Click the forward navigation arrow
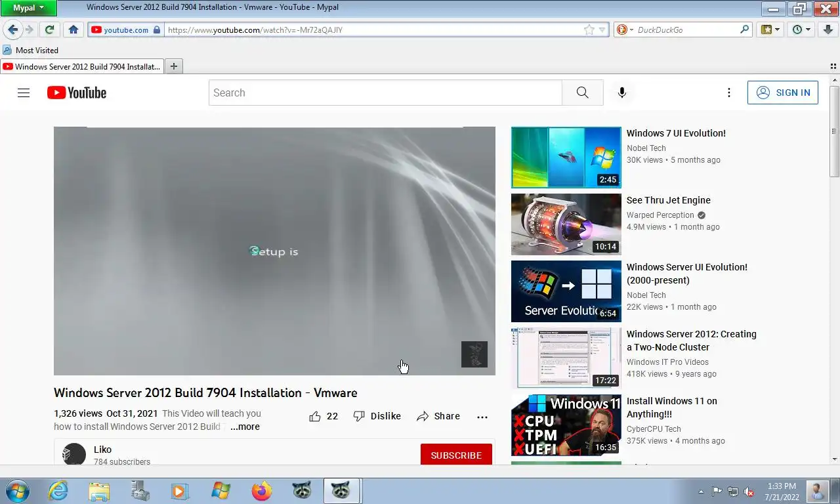840x504 pixels. coord(30,30)
